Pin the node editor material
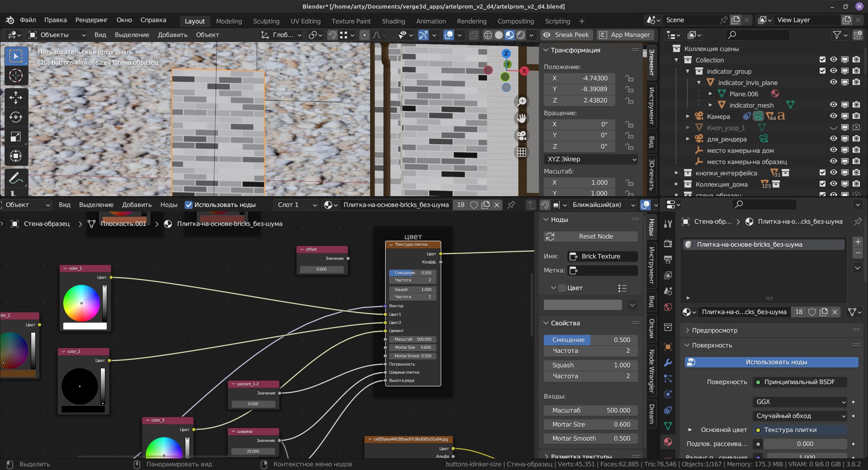The height and width of the screenshot is (470, 868). [x=511, y=205]
